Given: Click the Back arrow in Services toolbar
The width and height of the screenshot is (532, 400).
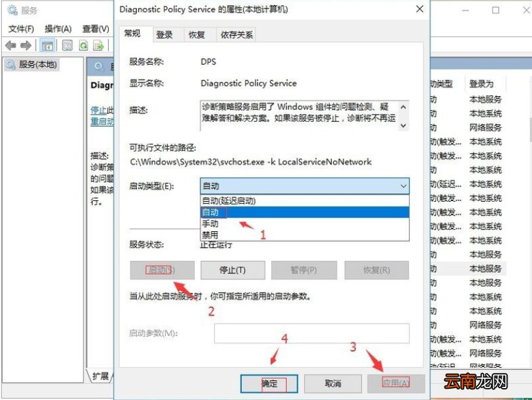Looking at the screenshot, I should (x=11, y=45).
